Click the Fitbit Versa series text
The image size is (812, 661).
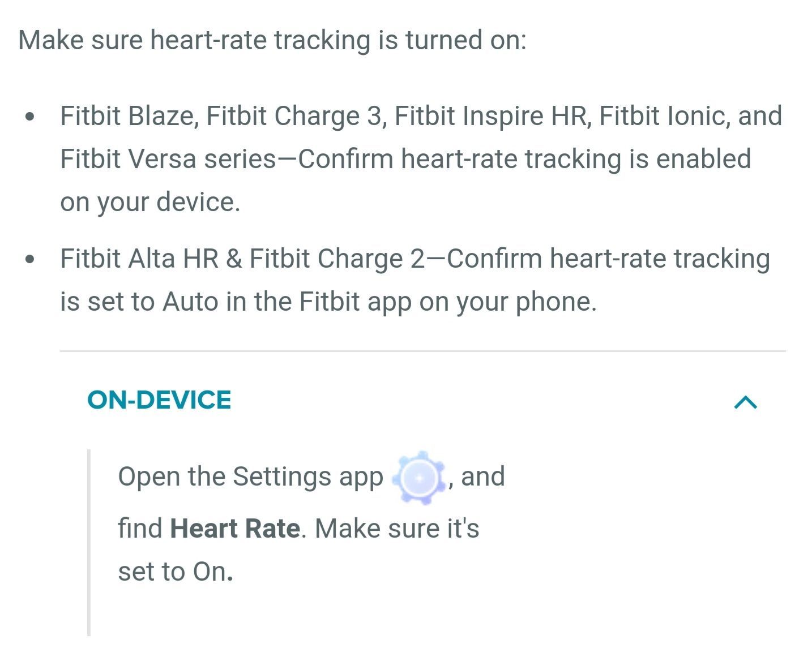pyautogui.click(x=168, y=159)
